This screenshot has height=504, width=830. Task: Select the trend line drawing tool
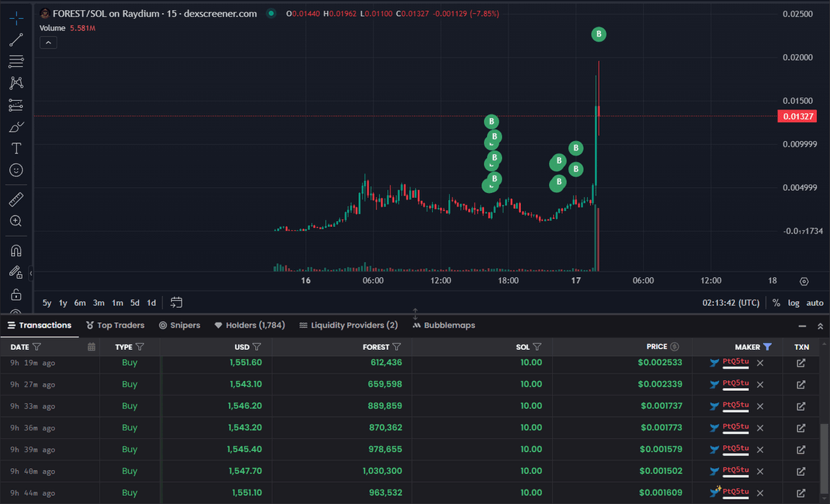(x=16, y=40)
